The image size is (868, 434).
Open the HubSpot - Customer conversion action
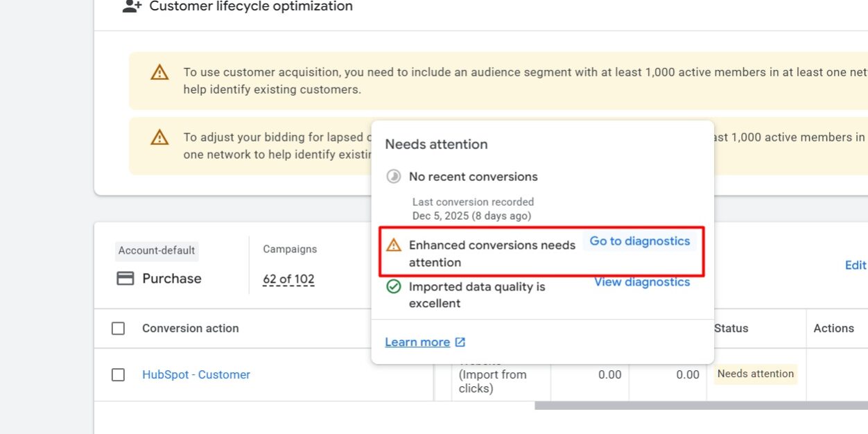[x=196, y=375]
